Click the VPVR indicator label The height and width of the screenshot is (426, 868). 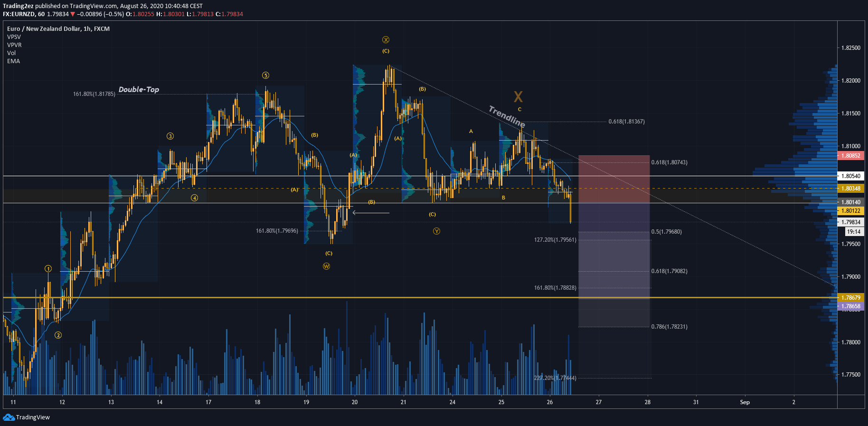14,45
